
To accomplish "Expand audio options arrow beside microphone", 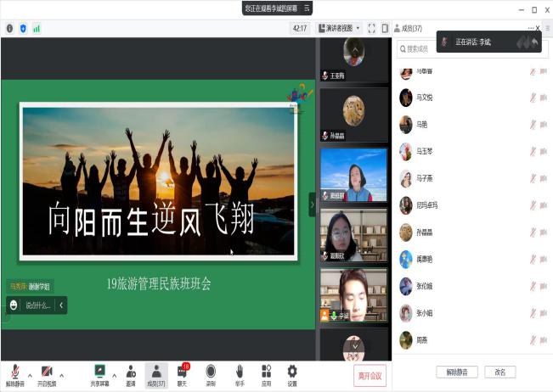I will (x=30, y=375).
